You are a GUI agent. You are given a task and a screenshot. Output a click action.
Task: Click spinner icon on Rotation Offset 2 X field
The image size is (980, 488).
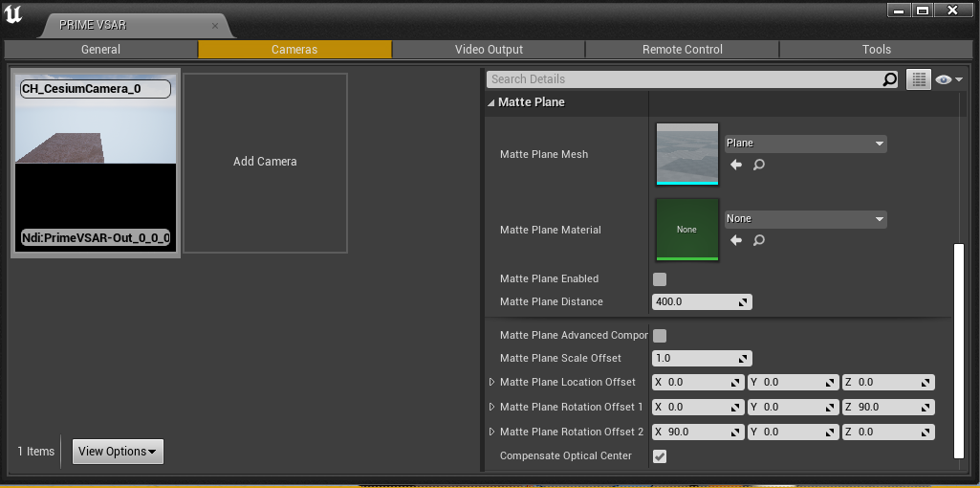point(735,433)
